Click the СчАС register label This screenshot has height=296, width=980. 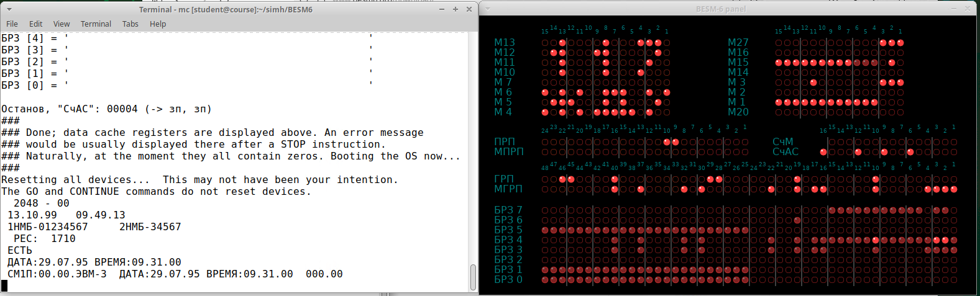[x=785, y=152]
